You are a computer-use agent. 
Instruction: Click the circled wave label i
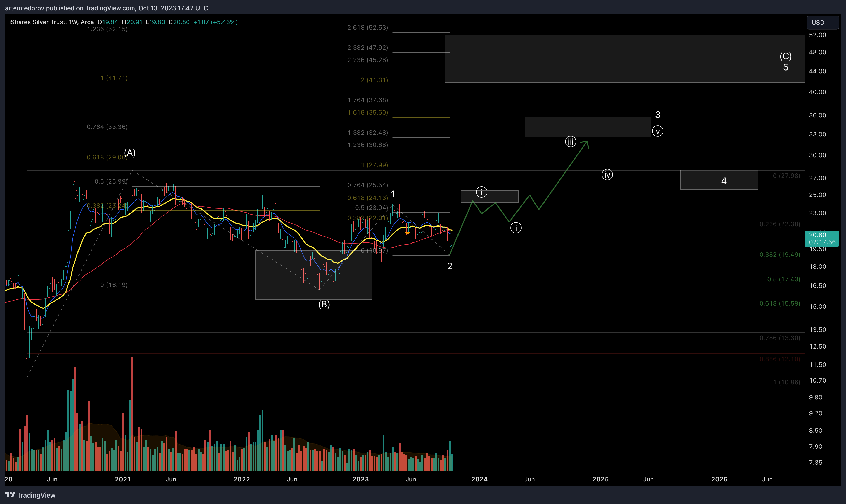click(482, 192)
